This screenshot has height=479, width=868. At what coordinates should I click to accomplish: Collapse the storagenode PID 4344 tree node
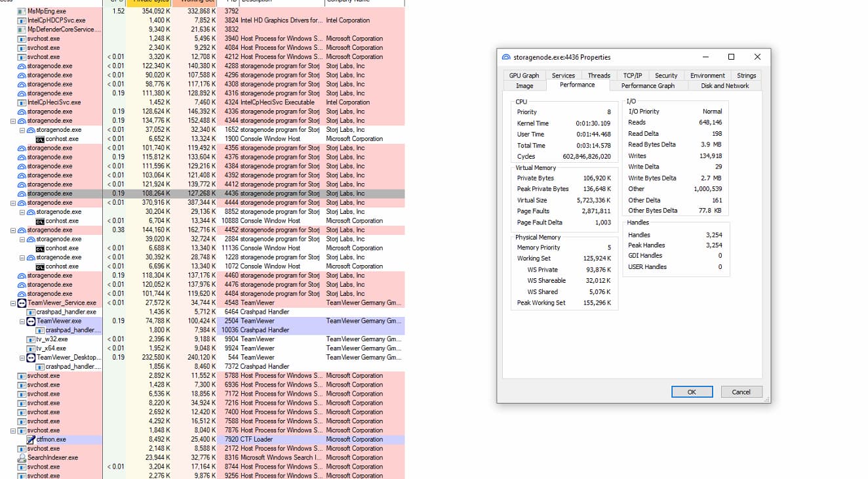click(13, 121)
